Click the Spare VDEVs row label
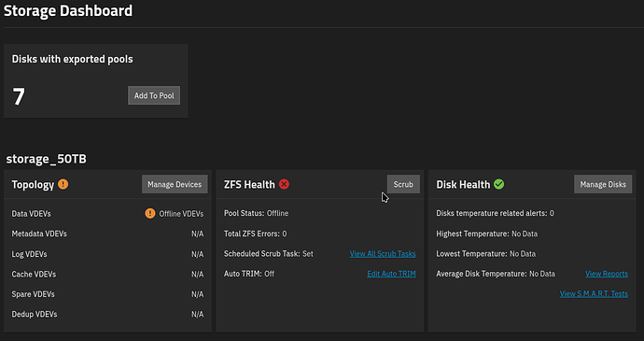The height and width of the screenshot is (341, 644). tap(33, 294)
